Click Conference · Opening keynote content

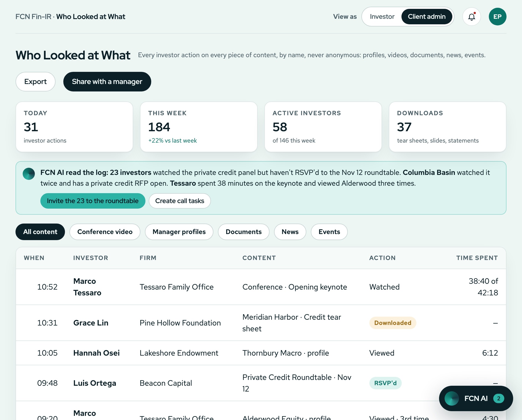tap(295, 287)
